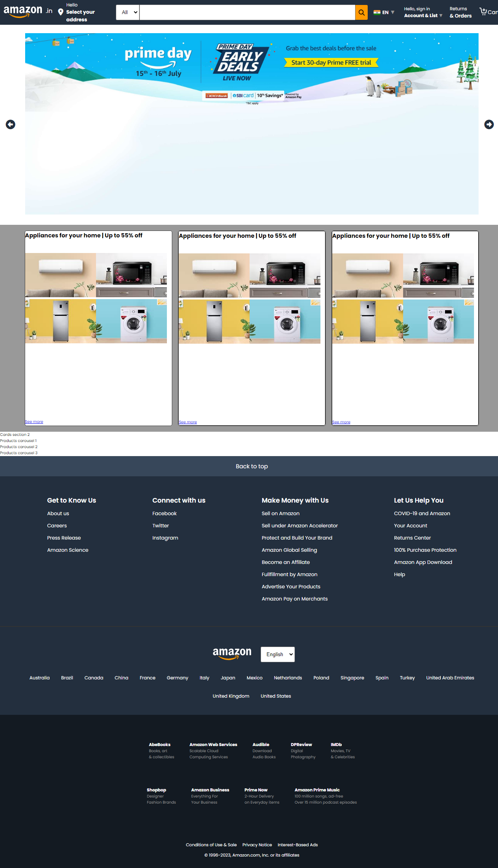Image resolution: width=498 pixels, height=868 pixels.
Task: Open About us link
Action: coord(58,514)
